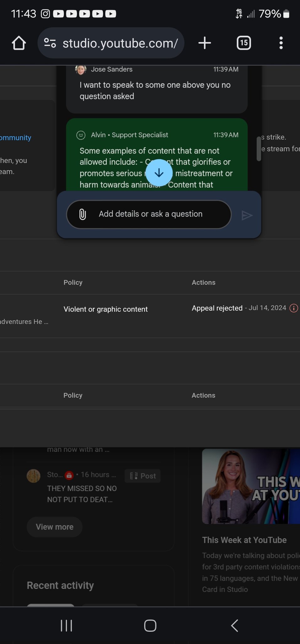Image resolution: width=300 pixels, height=644 pixels.
Task: Open the This Week at YouTube thumbnail
Action: (251, 486)
